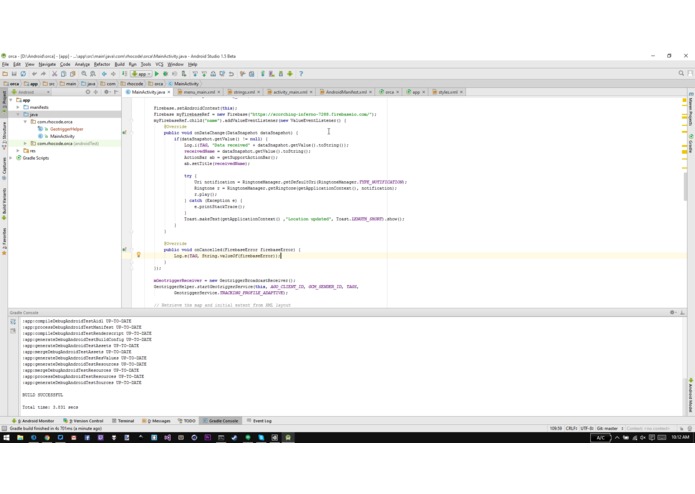Viewport: 695px width, 494px height.
Task: Open the Messages tool window
Action: (x=156, y=421)
